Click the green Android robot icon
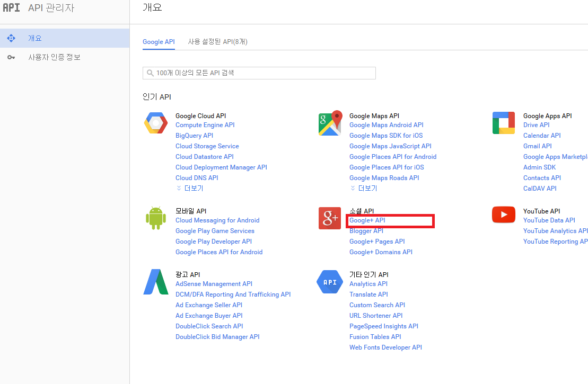The image size is (588, 384). (156, 218)
